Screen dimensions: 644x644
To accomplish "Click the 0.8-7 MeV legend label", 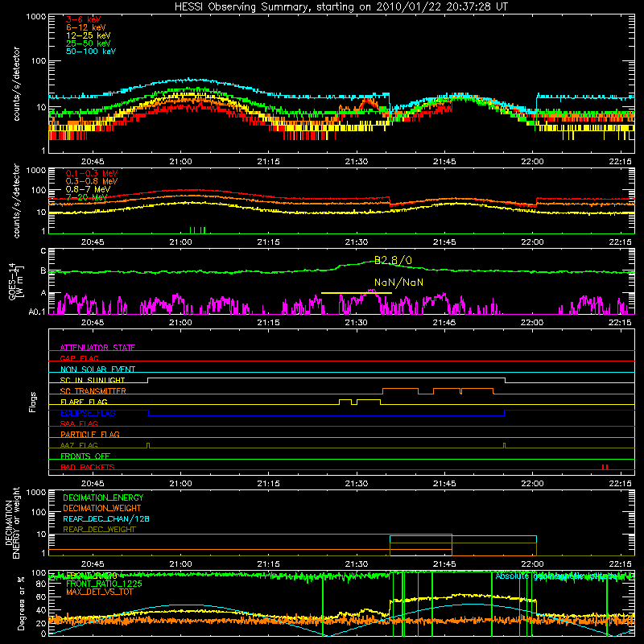I will [88, 189].
